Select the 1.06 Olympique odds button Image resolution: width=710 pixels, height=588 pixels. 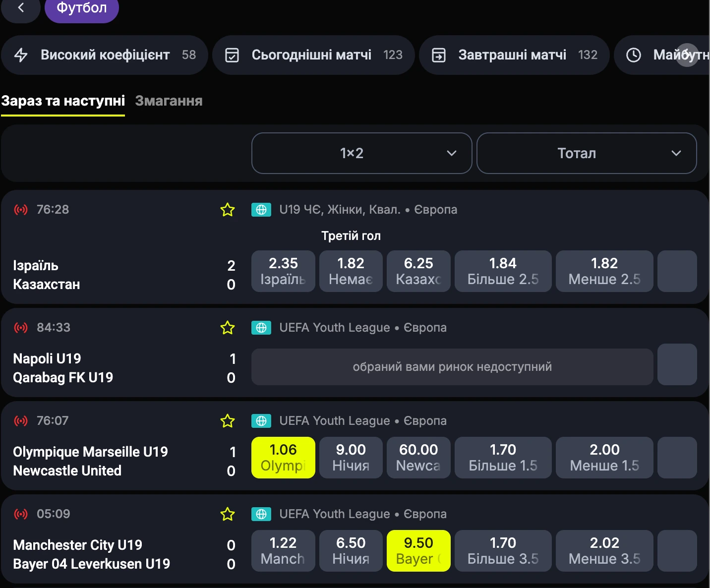(x=283, y=458)
